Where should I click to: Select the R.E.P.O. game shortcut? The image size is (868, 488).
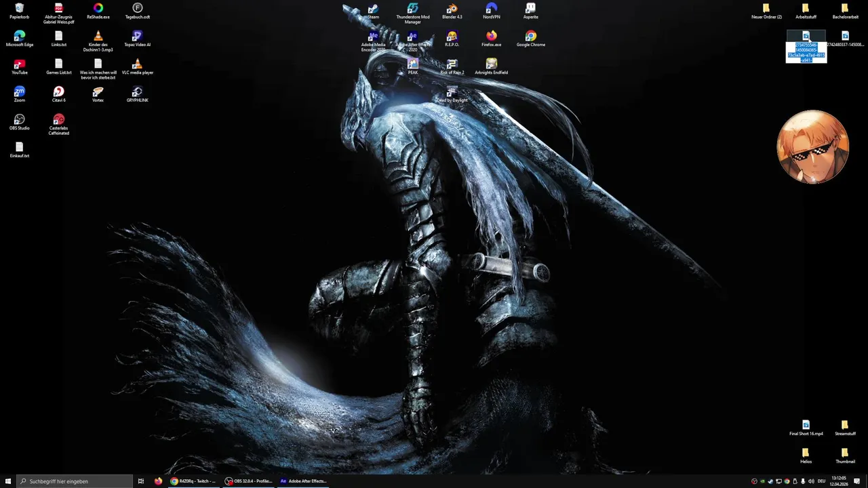click(452, 39)
